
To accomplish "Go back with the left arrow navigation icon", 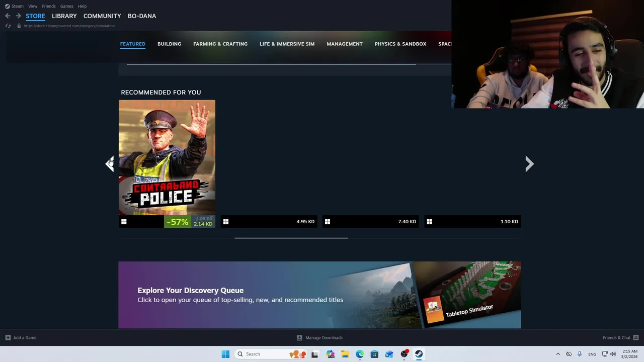I will click(x=8, y=16).
